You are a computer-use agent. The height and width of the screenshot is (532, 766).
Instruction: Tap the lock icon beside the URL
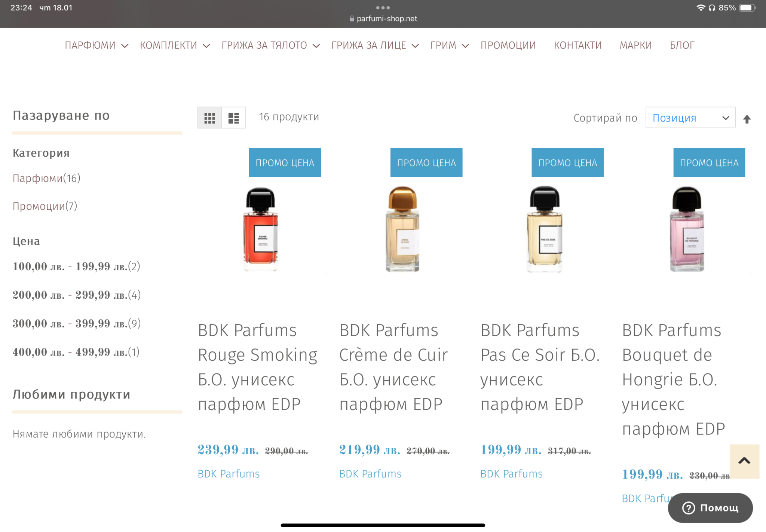tap(352, 19)
